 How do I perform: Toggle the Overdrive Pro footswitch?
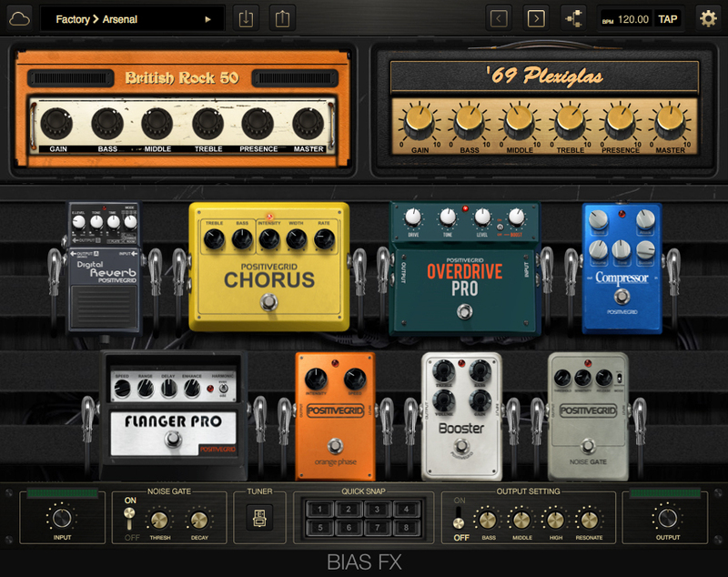click(x=464, y=311)
